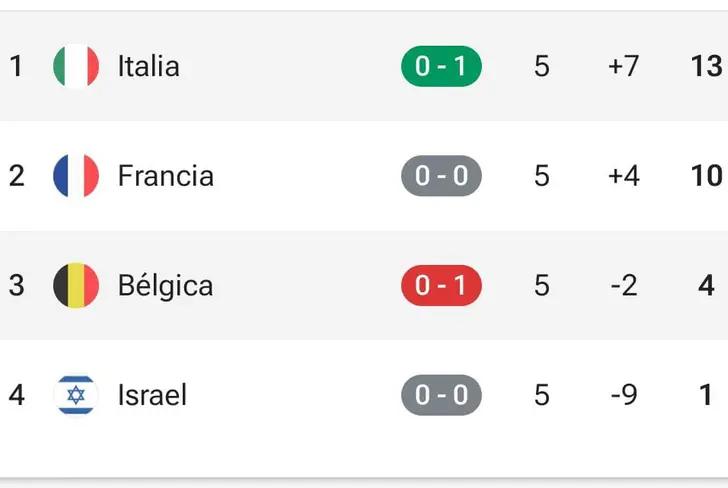Click Israel's 1 point value
Image resolution: width=728 pixels, height=488 pixels.
706,395
